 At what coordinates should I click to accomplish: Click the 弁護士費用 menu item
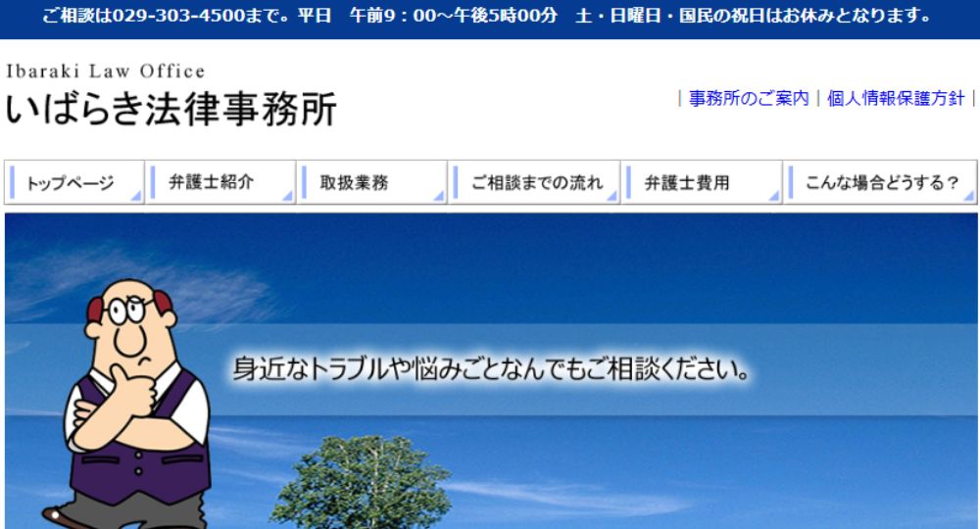point(686,183)
